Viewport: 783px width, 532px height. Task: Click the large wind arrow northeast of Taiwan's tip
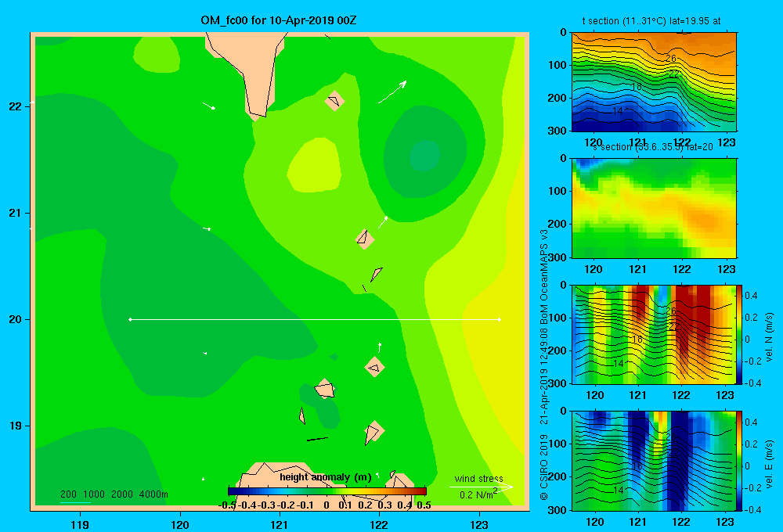[x=392, y=92]
